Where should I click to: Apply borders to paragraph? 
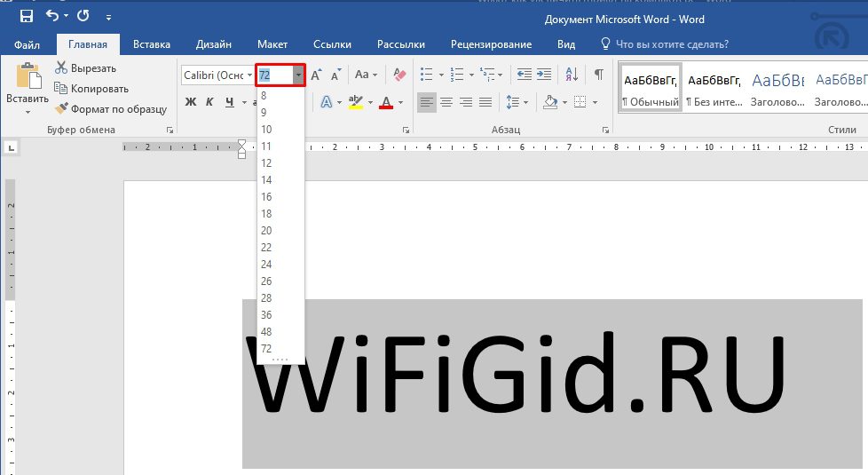(x=580, y=102)
